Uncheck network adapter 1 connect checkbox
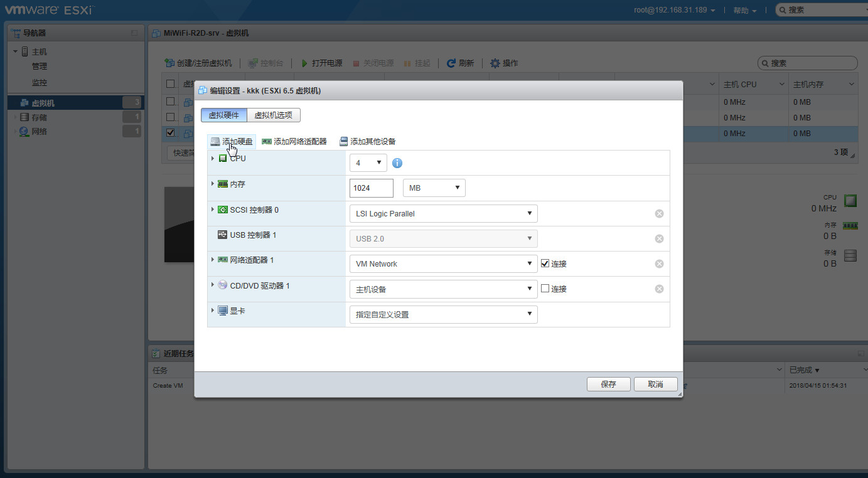Screen dimensions: 868x478 (545, 263)
